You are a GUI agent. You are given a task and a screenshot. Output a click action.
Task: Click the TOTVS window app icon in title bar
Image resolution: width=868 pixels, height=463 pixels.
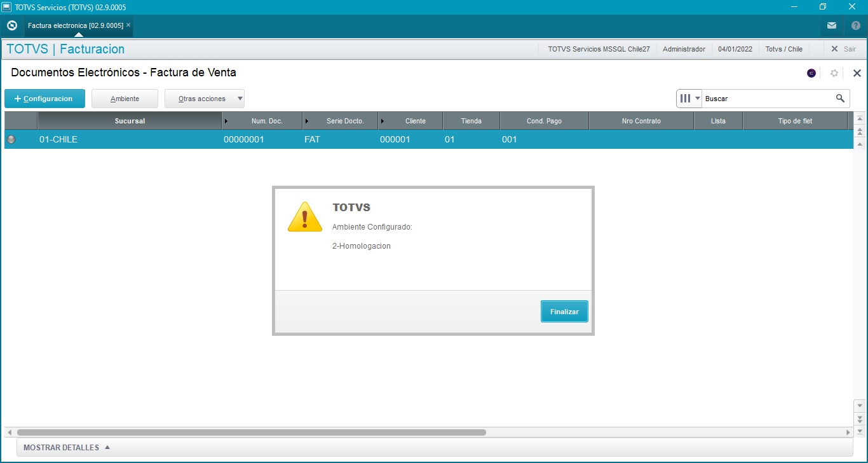pos(6,7)
